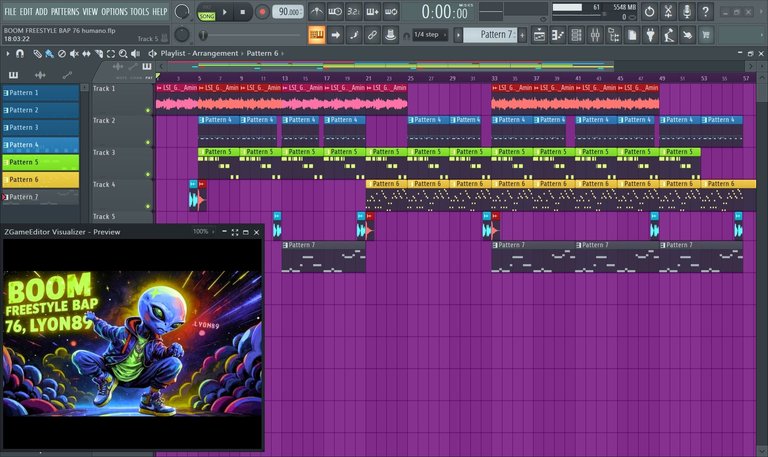Toggle the metronome icon
Image resolution: width=768 pixels, height=457 pixels.
316,11
